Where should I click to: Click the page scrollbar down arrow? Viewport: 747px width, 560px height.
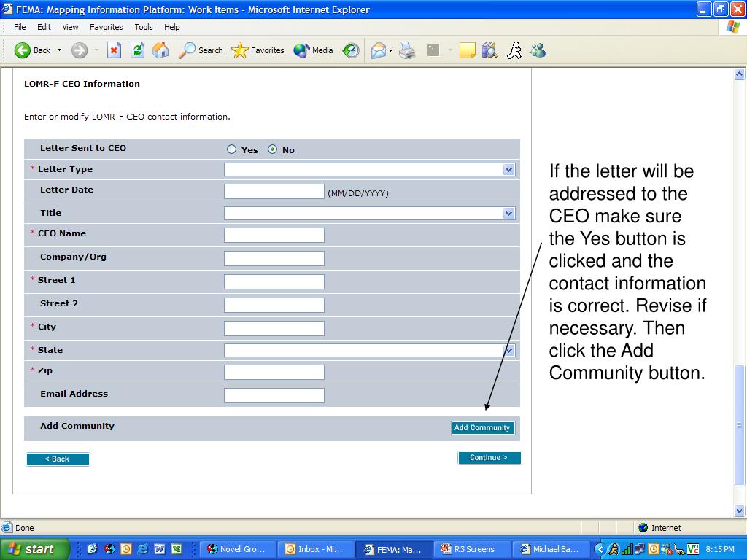click(739, 511)
